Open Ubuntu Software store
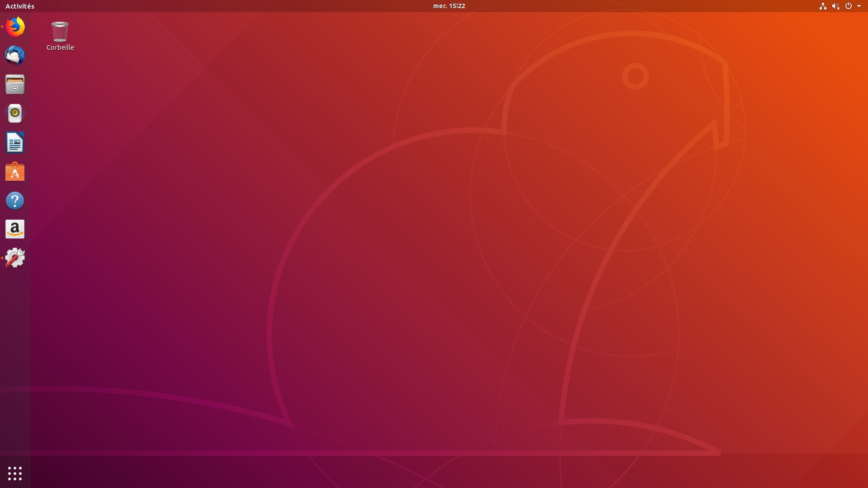Image resolution: width=868 pixels, height=488 pixels. (x=15, y=171)
